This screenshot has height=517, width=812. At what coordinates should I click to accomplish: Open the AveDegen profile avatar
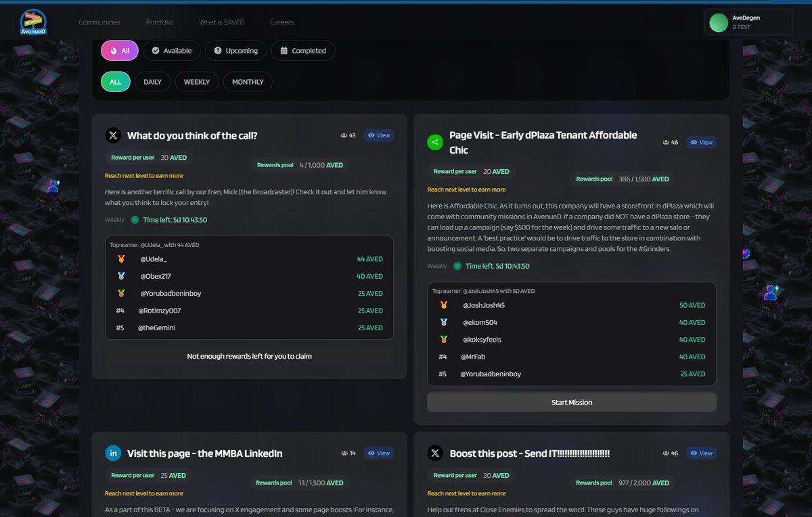pos(719,22)
